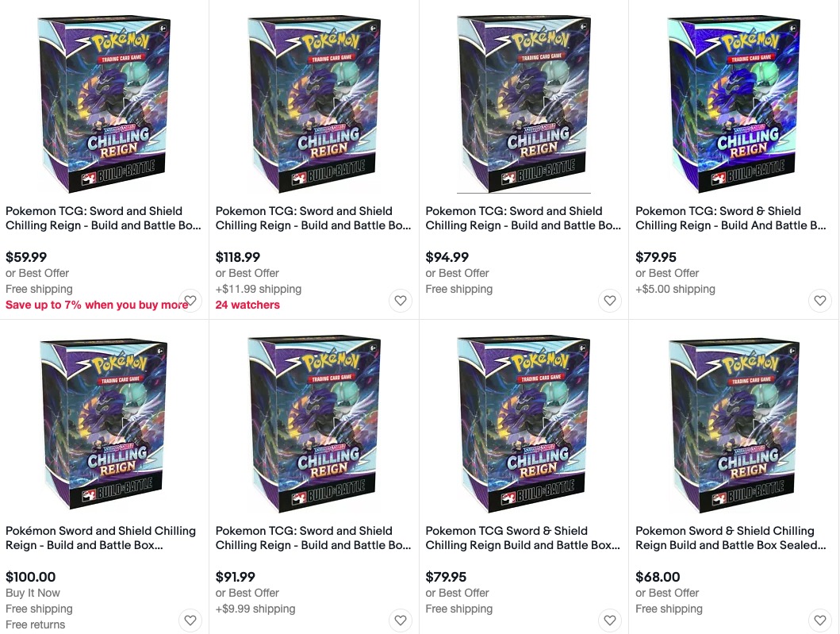The height and width of the screenshot is (634, 840).
Task: Save the $100.00 Buy It Now listing
Action: (190, 621)
